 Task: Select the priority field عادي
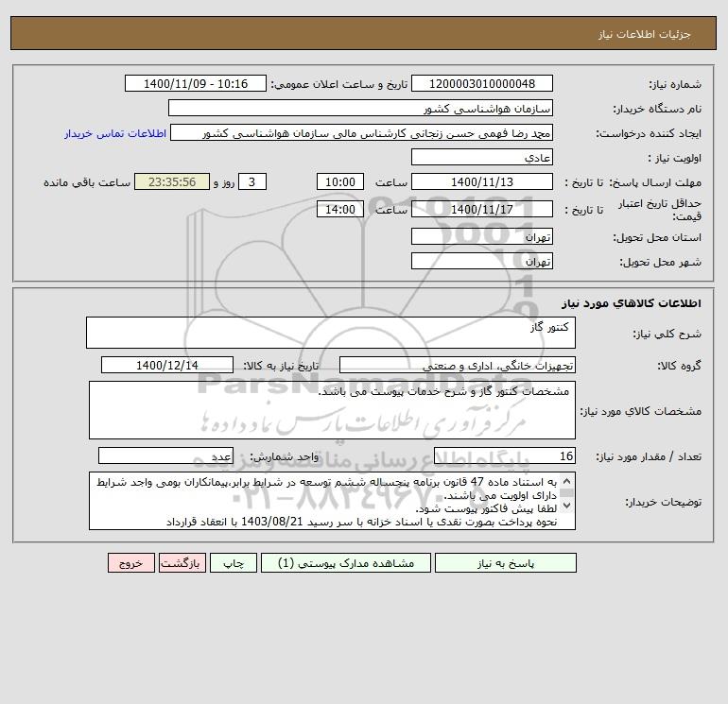(482, 157)
